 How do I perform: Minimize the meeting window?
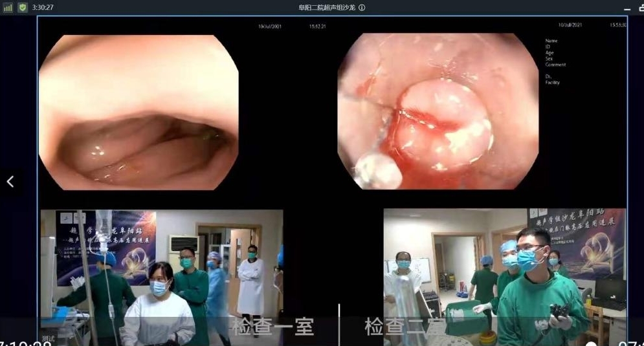pos(626,8)
